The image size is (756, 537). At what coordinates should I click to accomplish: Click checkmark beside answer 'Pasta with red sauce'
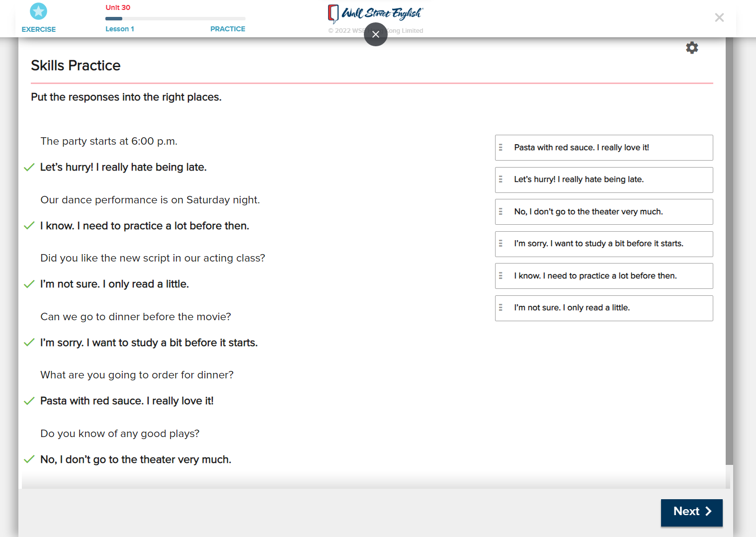(29, 401)
